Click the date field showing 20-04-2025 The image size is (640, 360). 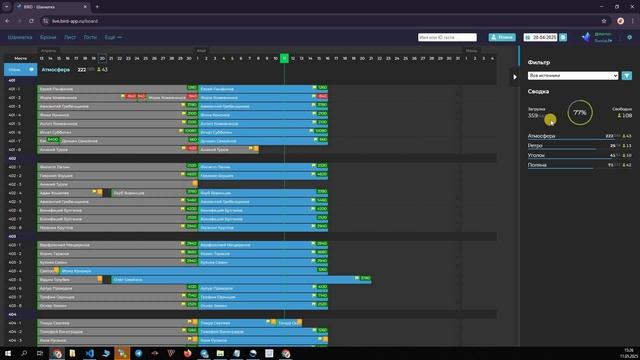click(x=541, y=37)
